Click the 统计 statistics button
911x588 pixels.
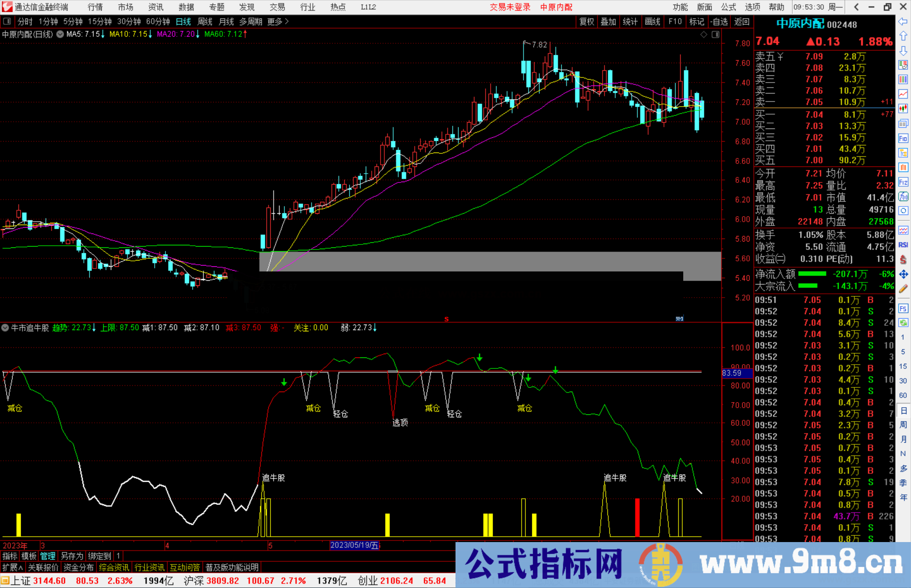pyautogui.click(x=631, y=21)
